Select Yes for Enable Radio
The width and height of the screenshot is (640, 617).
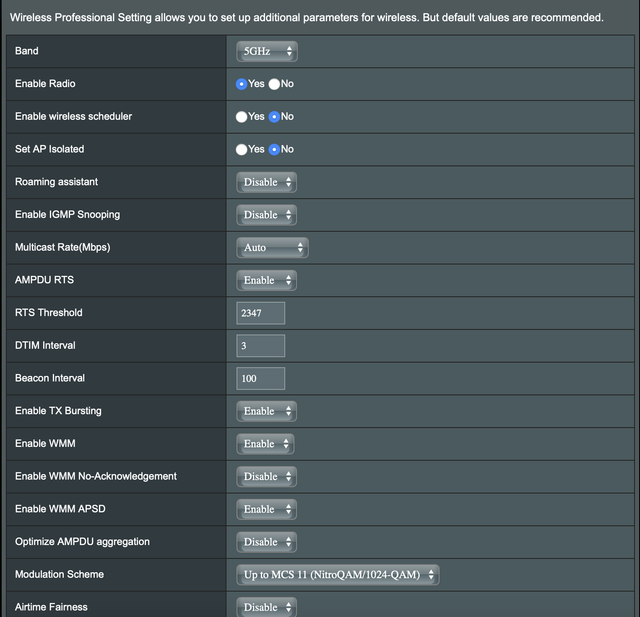241,84
